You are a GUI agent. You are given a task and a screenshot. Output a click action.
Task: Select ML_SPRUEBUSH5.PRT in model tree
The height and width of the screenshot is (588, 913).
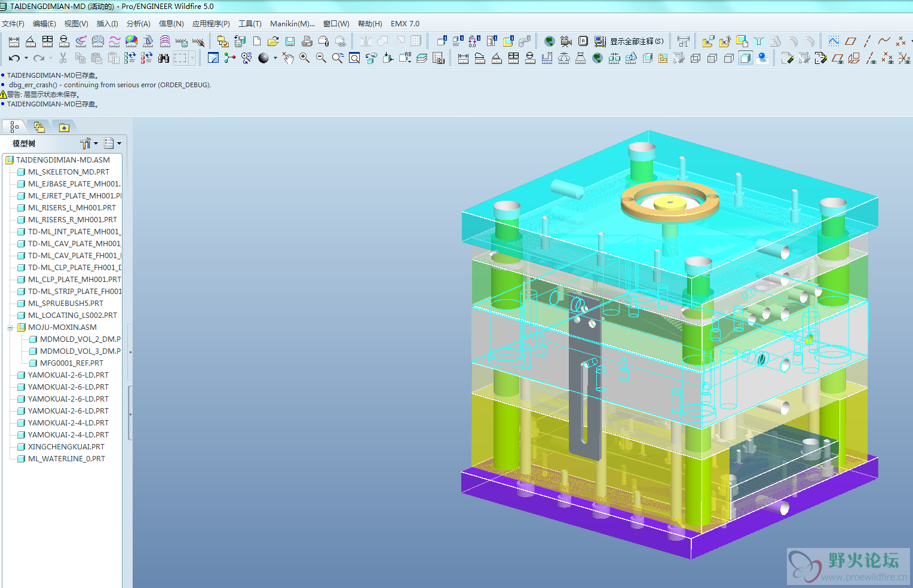click(x=65, y=304)
